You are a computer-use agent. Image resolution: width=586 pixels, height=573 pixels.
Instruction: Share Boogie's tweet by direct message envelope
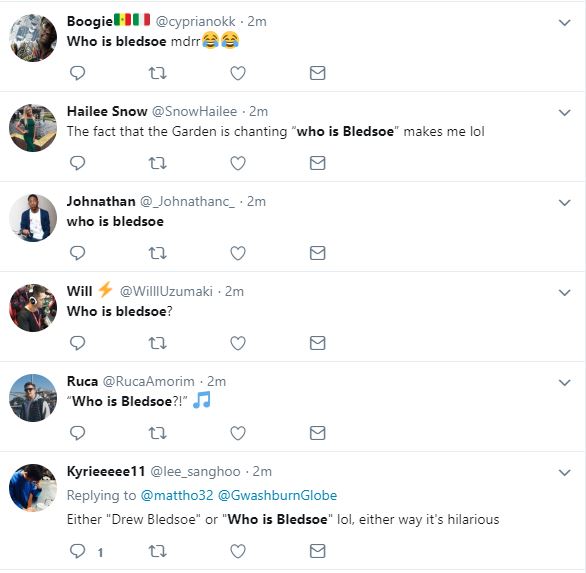[x=317, y=73]
